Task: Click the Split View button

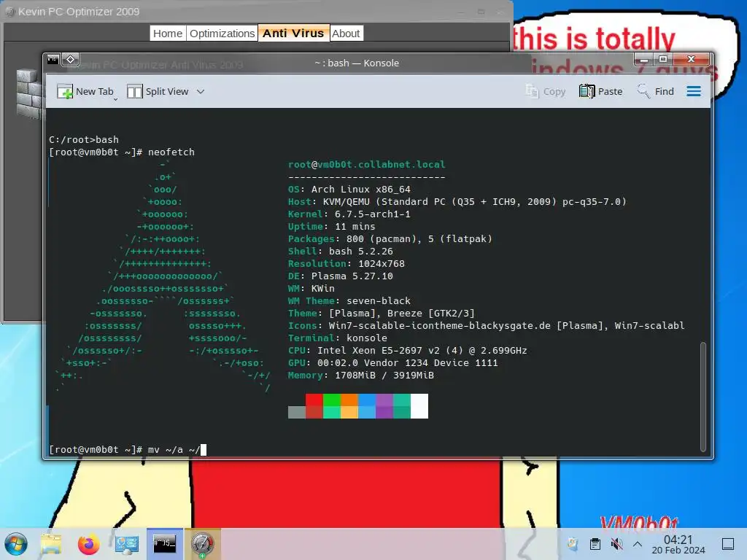Action: [158, 91]
